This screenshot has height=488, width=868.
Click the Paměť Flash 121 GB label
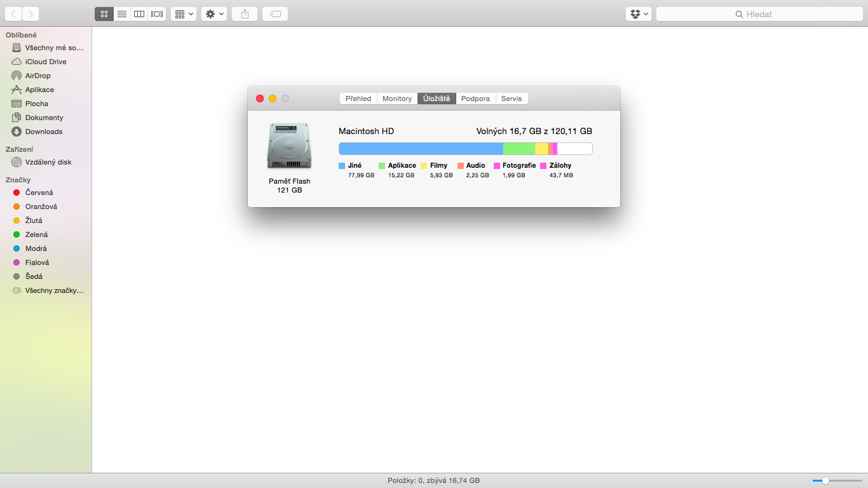click(x=290, y=186)
